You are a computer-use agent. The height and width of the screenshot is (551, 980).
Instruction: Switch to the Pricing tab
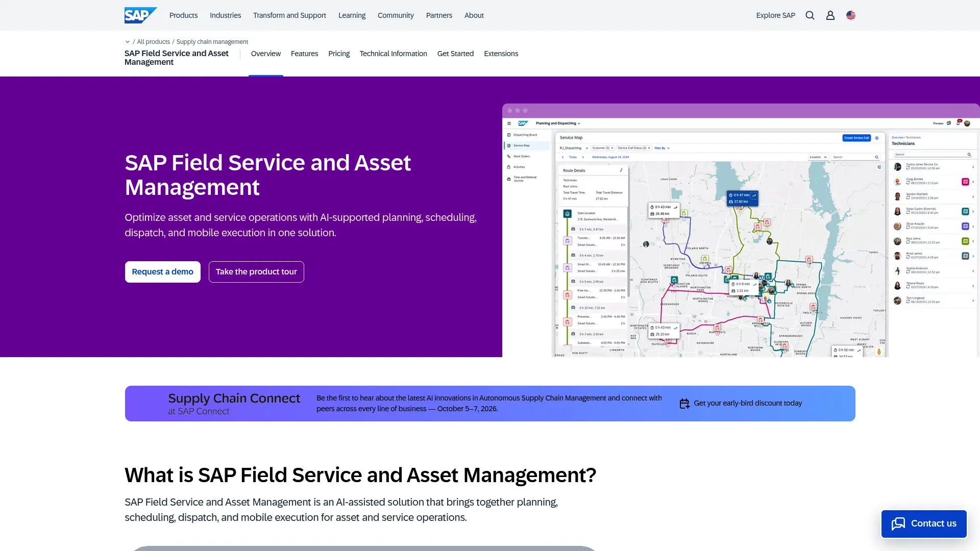[x=339, y=54]
